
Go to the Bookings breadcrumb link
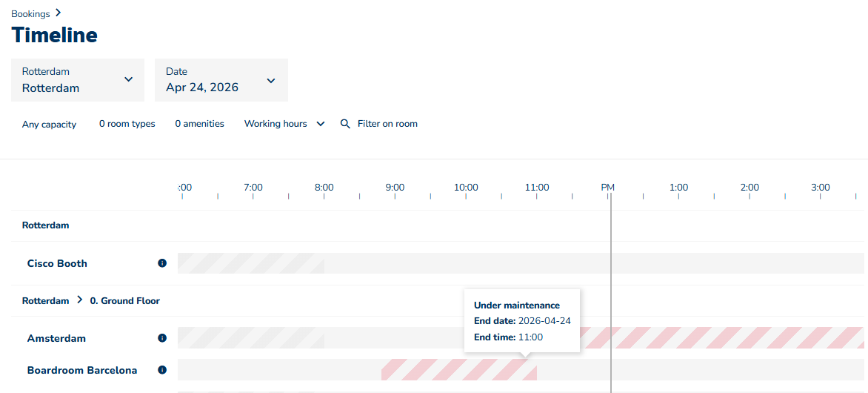(x=30, y=14)
